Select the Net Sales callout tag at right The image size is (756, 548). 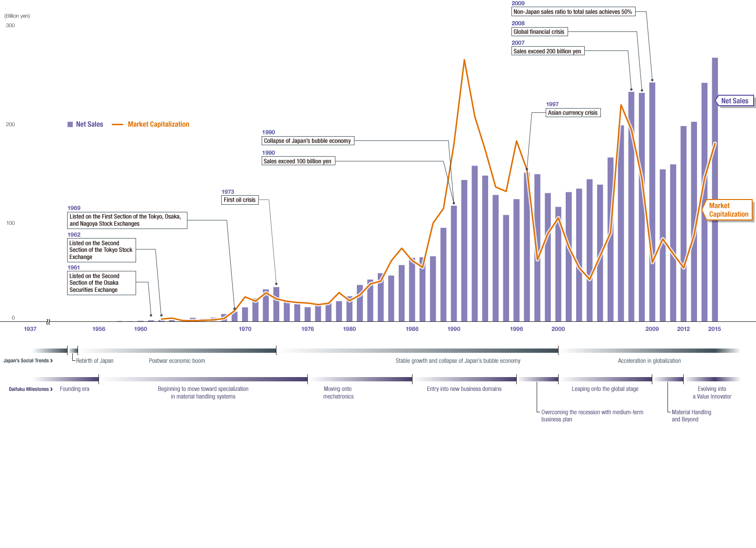735,101
